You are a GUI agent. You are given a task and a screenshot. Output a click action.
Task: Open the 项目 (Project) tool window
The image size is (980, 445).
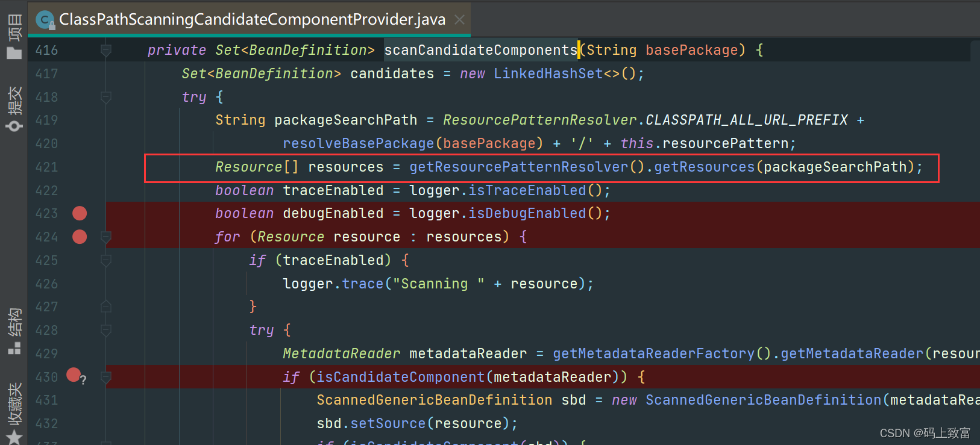pos(14,36)
